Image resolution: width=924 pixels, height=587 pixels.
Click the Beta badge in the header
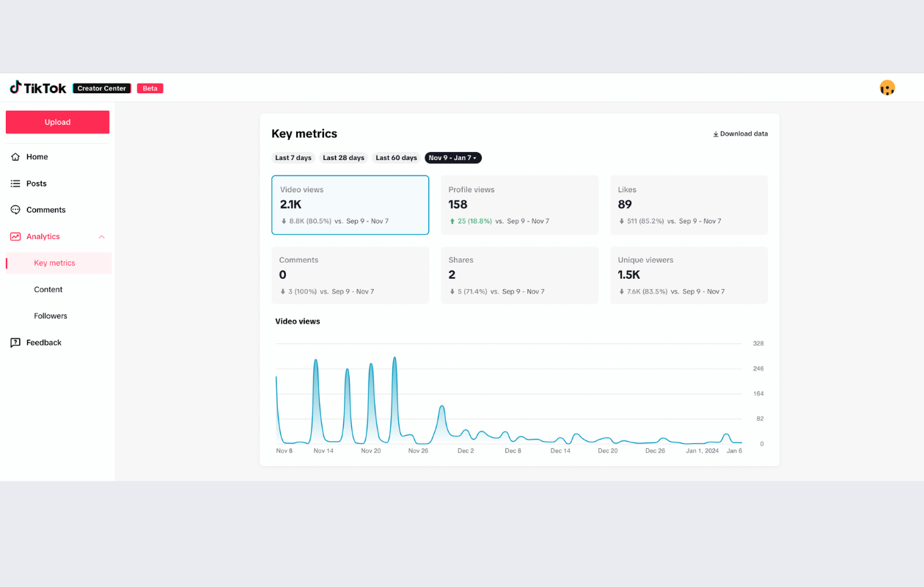tap(150, 87)
